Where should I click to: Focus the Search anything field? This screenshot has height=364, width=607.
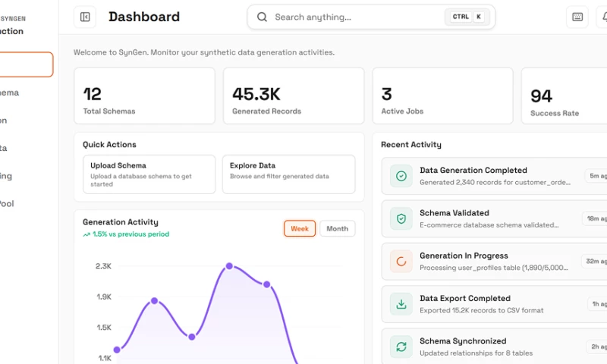click(371, 17)
